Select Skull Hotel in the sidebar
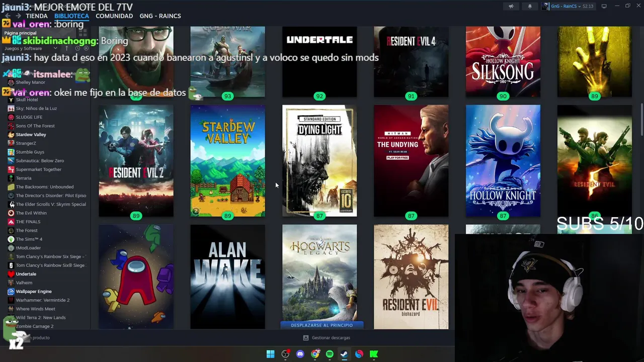Image resolution: width=644 pixels, height=362 pixels. 27,100
